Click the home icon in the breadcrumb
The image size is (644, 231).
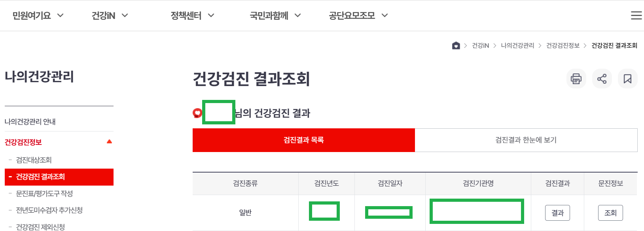(x=455, y=45)
